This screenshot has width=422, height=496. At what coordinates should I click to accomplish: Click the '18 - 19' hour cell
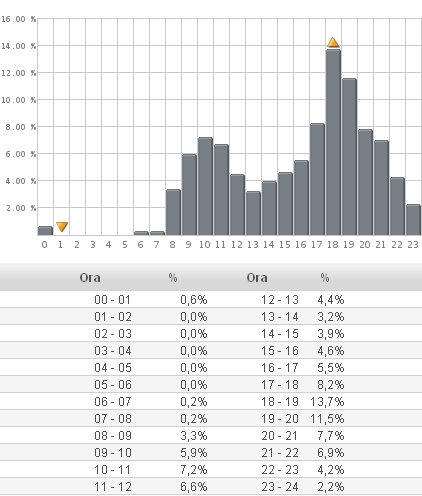point(280,402)
